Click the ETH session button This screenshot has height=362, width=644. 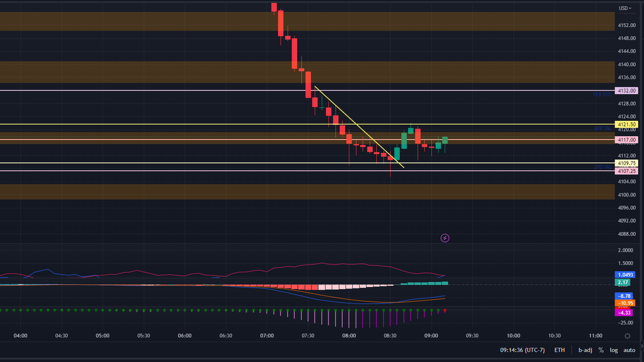coord(560,350)
